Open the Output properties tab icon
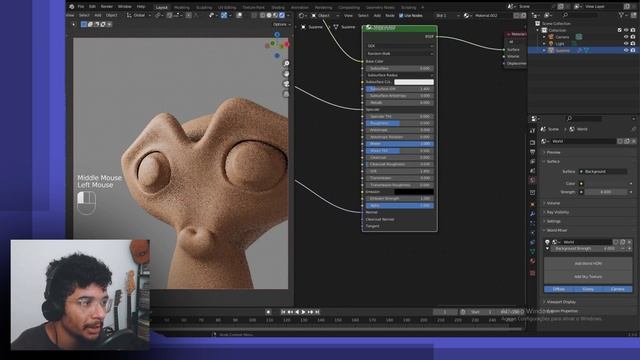640x360 pixels. 532,152
